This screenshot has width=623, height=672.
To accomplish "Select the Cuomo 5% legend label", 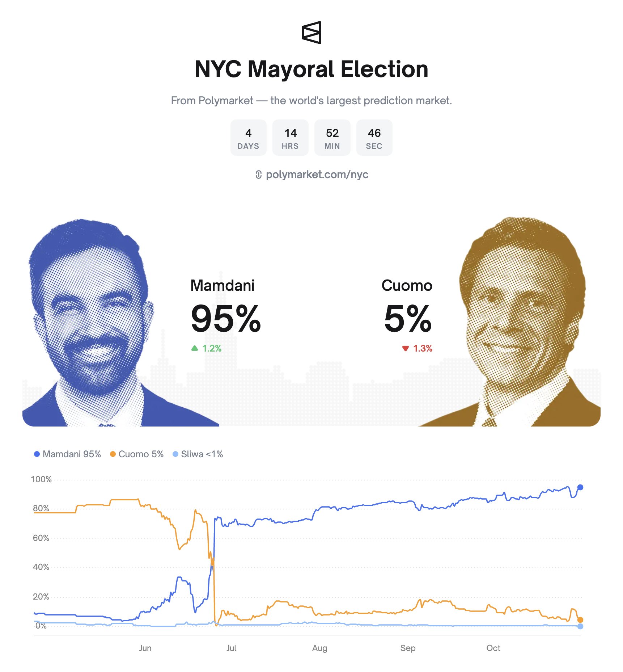I will click(x=141, y=454).
